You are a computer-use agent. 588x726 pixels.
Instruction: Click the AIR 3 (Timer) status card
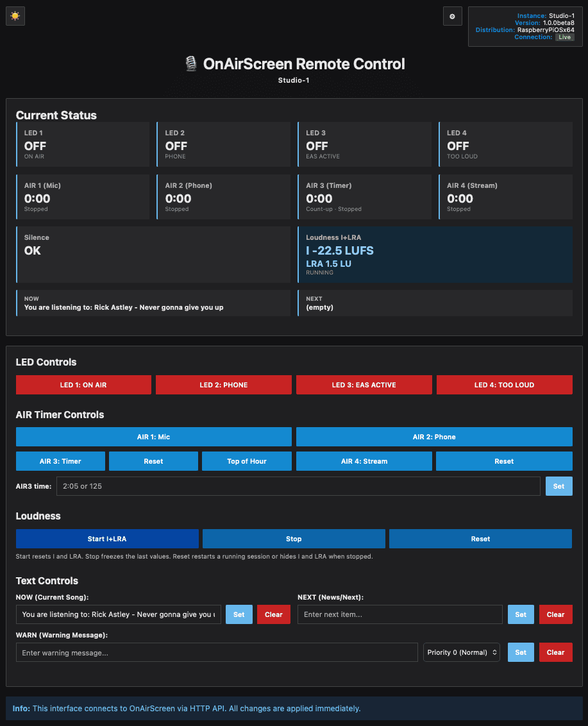pos(364,197)
